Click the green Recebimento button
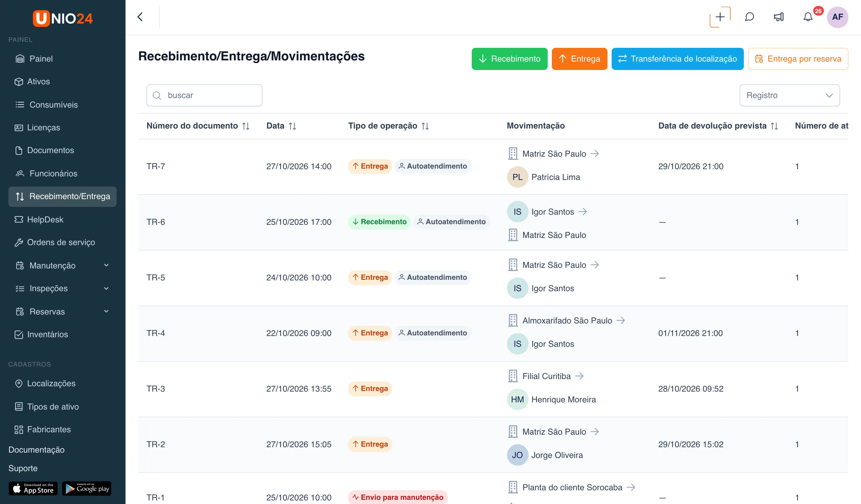The image size is (861, 504). coord(509,59)
